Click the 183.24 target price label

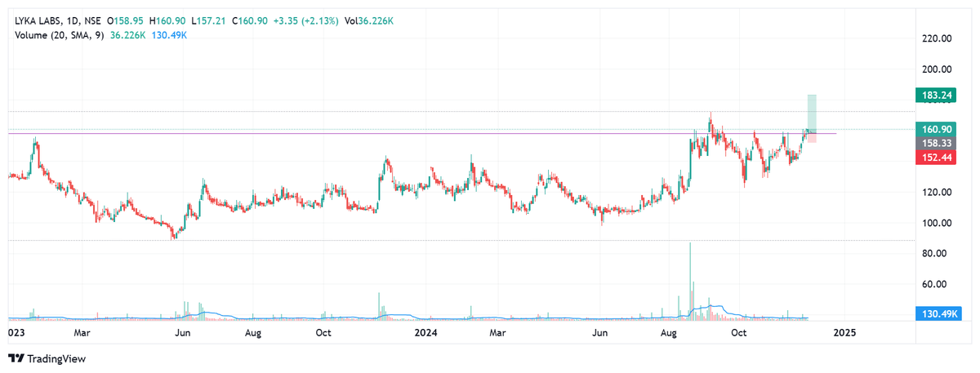[x=934, y=95]
